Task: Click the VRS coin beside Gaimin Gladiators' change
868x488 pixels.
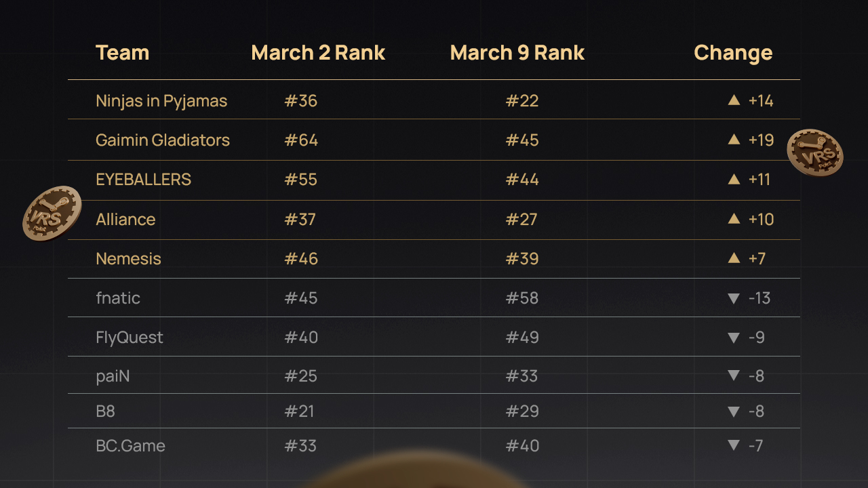Action: 814,152
